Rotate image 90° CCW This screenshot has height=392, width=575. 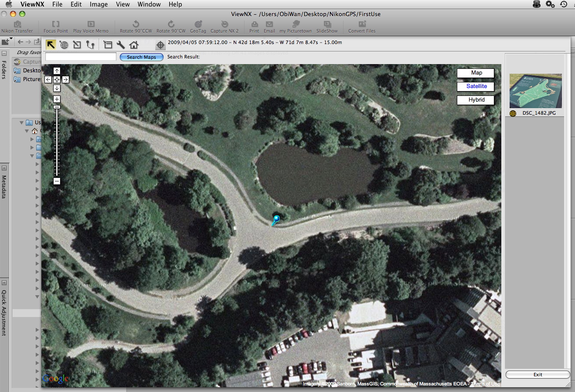(136, 27)
